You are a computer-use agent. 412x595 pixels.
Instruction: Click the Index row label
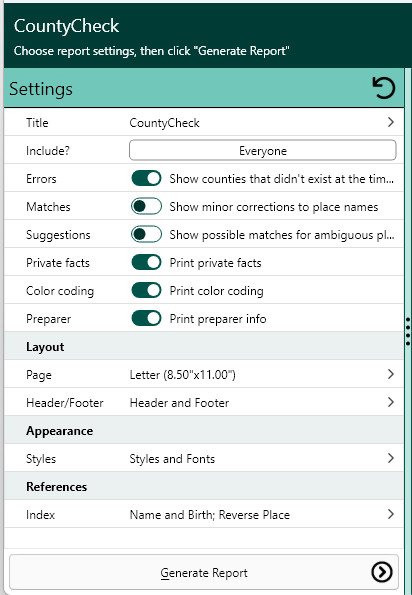click(x=40, y=515)
